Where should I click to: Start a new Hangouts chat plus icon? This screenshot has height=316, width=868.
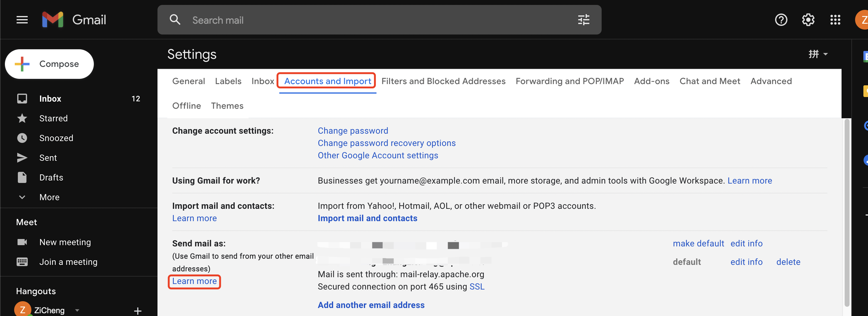coord(137,310)
